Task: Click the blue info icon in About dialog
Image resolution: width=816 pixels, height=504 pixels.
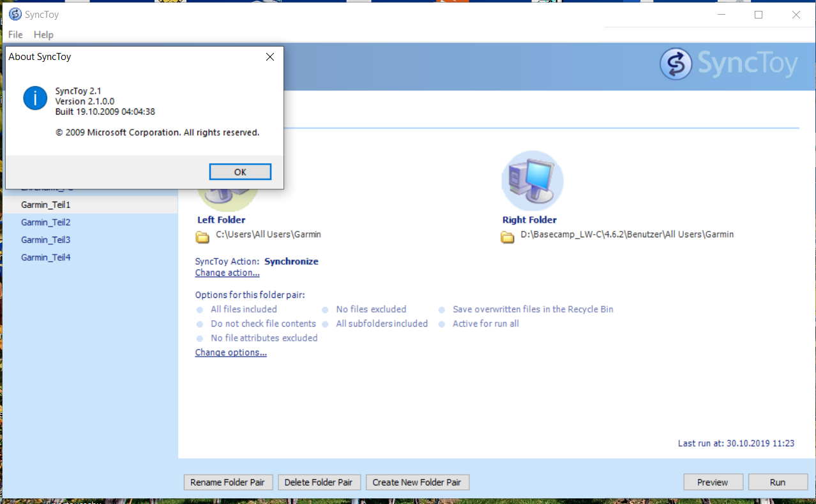Action: tap(35, 98)
